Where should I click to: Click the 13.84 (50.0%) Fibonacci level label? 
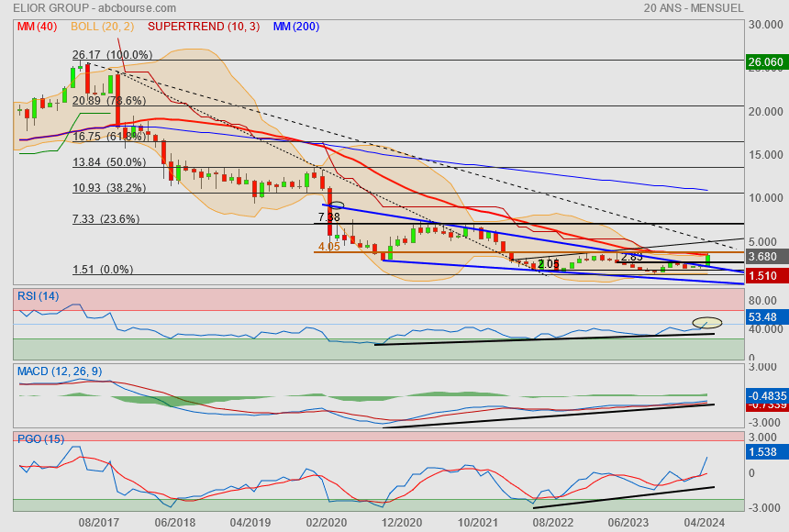pyautogui.click(x=109, y=161)
